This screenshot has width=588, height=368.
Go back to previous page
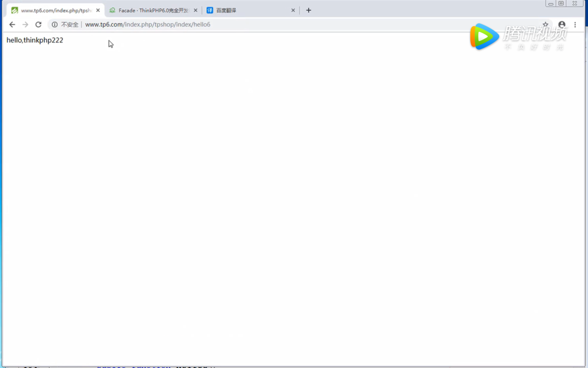12,25
